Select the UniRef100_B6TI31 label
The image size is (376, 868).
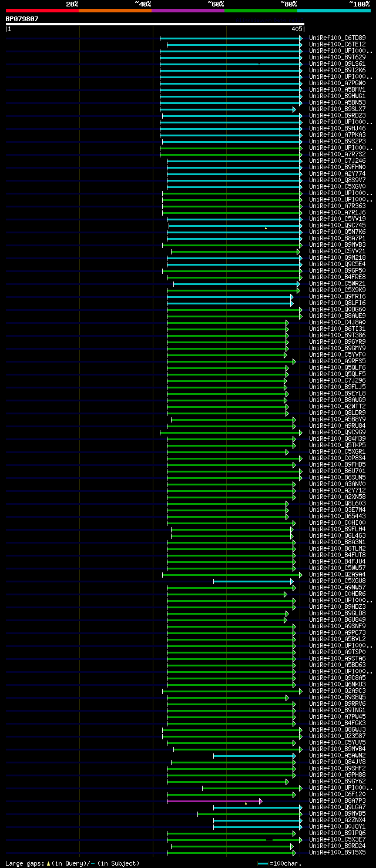click(x=337, y=329)
